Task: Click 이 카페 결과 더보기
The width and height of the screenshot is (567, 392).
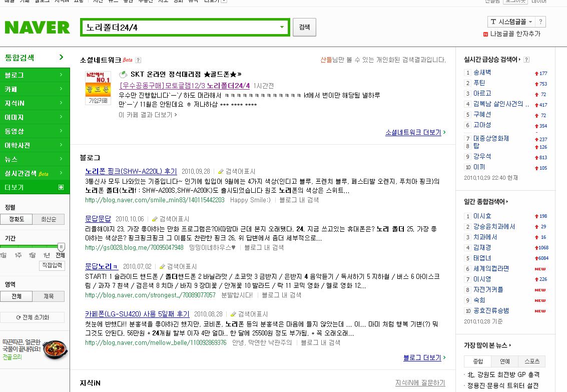Action: tap(148, 115)
